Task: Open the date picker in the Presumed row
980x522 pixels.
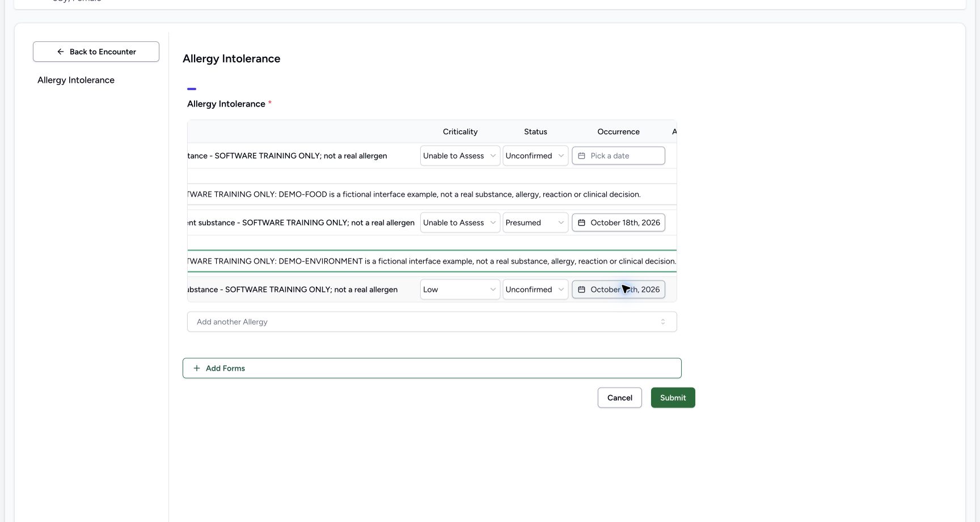Action: pos(618,223)
